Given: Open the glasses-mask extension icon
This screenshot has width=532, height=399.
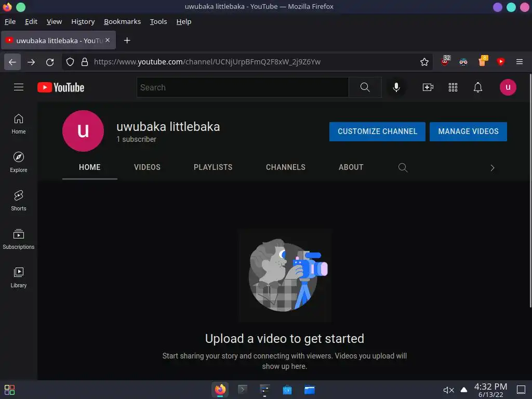Looking at the screenshot, I should (x=463, y=62).
